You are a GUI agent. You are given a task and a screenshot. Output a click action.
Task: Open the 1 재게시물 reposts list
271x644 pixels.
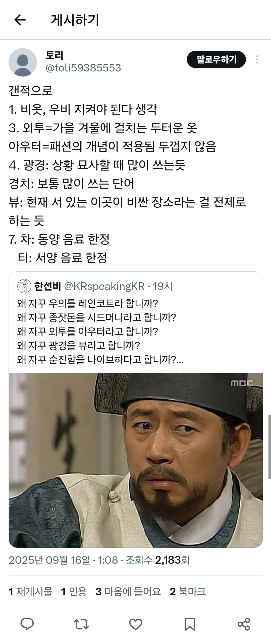point(30,592)
